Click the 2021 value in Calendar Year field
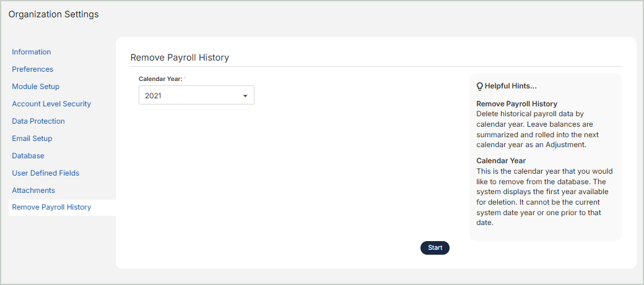This screenshot has width=644, height=285. click(154, 96)
